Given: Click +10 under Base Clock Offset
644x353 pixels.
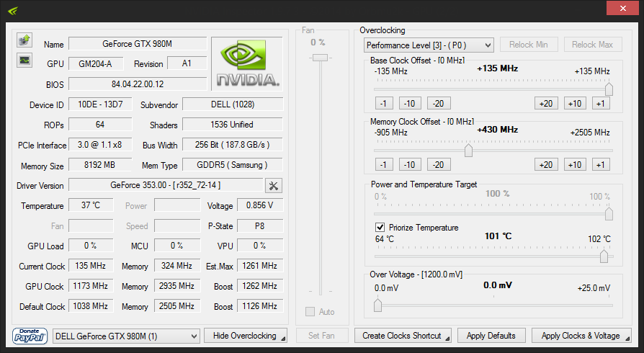Looking at the screenshot, I should [575, 104].
